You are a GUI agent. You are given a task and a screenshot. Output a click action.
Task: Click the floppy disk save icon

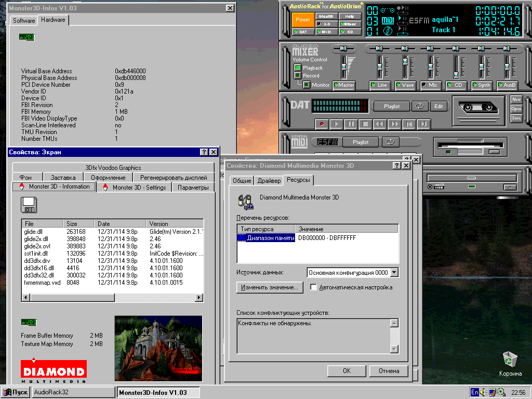29,205
